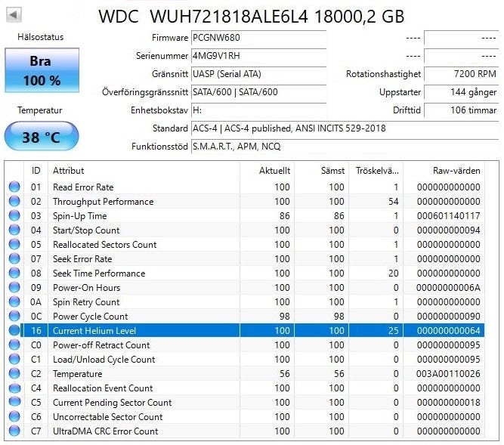
Task: Click the 7200 RPM rotation speed field
Action: coord(462,74)
